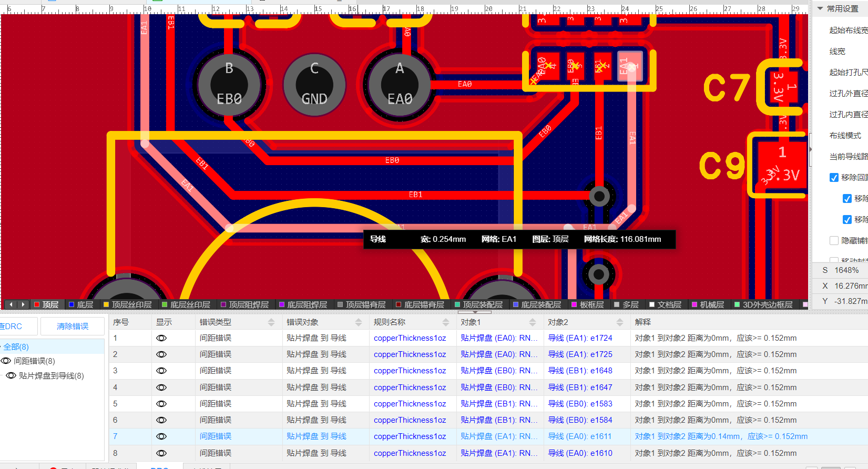Select the 顶层丝印层 layer tab
Viewport: 868px width, 469px height.
click(127, 304)
